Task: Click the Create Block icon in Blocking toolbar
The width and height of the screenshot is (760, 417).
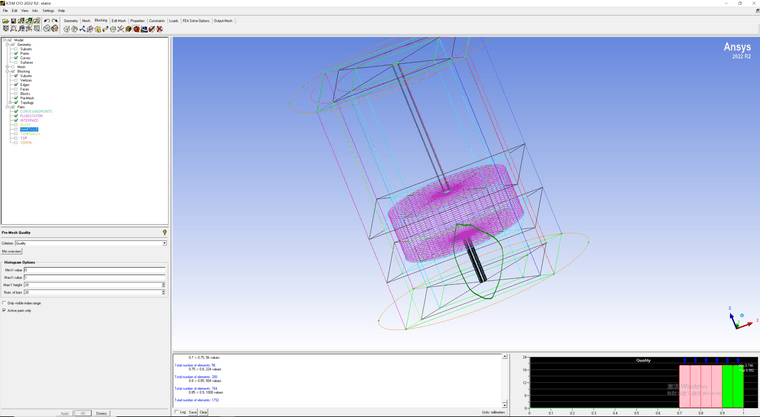Action: click(66, 29)
